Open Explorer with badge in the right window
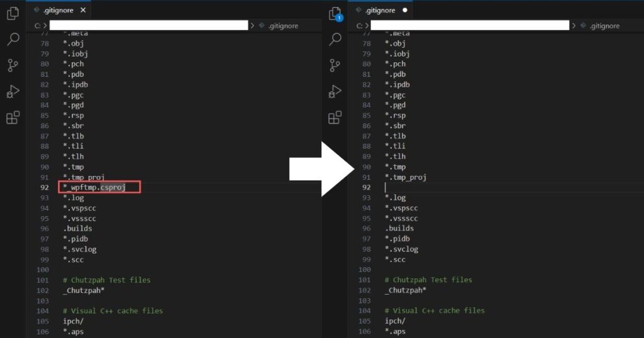This screenshot has height=338, width=644. click(x=335, y=14)
